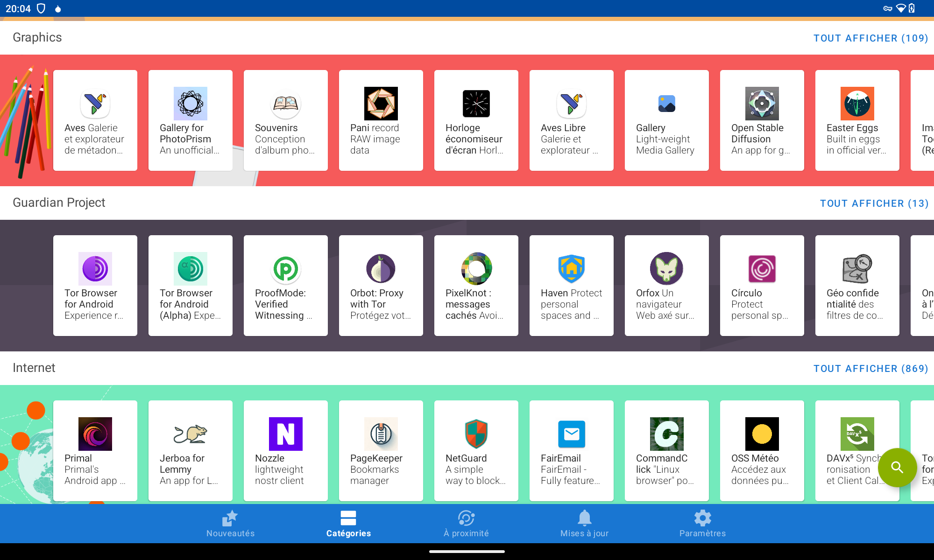The height and width of the screenshot is (560, 934).
Task: Open the Tor Browser for Android app card
Action: [95, 285]
